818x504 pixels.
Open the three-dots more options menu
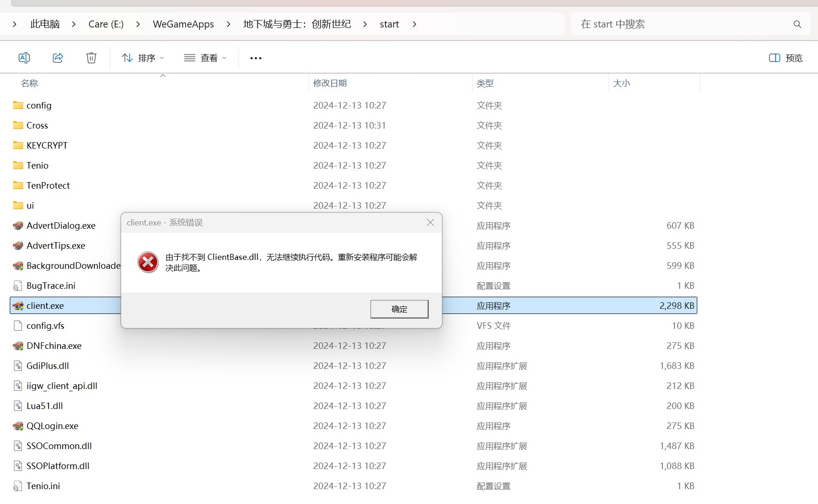[256, 58]
